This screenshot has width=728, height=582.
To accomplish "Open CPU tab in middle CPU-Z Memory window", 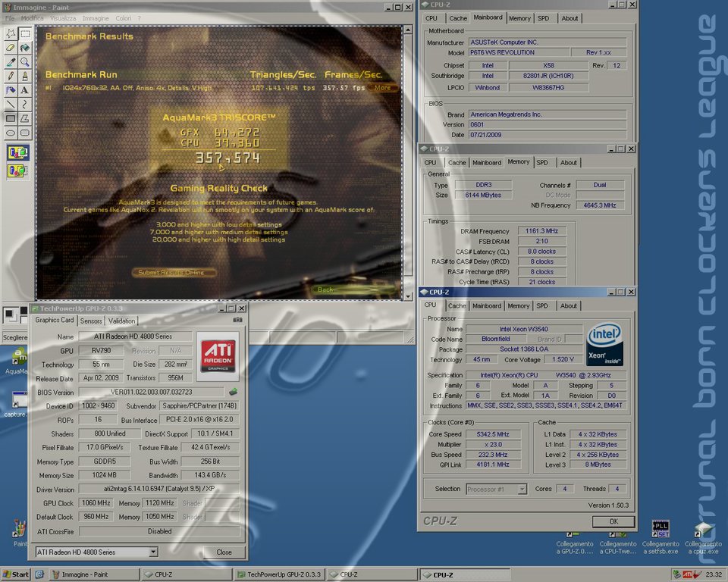I will click(431, 162).
